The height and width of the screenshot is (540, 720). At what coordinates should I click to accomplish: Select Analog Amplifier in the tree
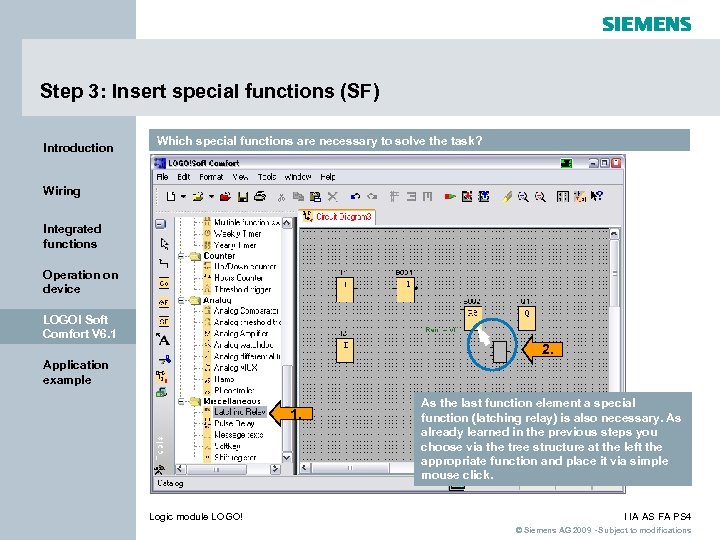(x=241, y=333)
